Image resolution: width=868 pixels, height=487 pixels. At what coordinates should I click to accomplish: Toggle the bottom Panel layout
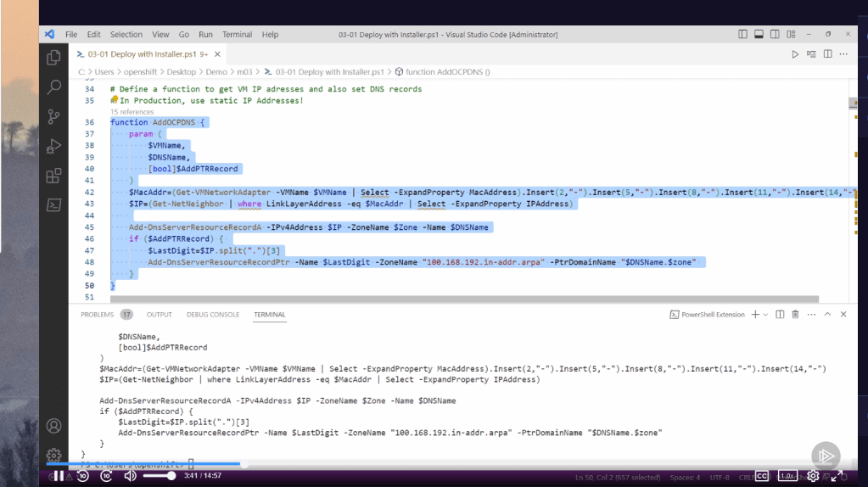point(759,34)
